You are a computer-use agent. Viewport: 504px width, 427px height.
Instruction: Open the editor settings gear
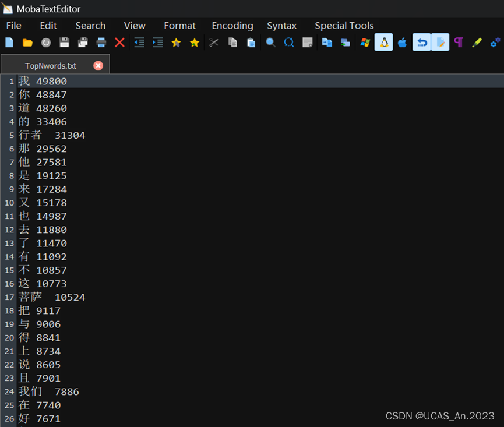coord(495,43)
